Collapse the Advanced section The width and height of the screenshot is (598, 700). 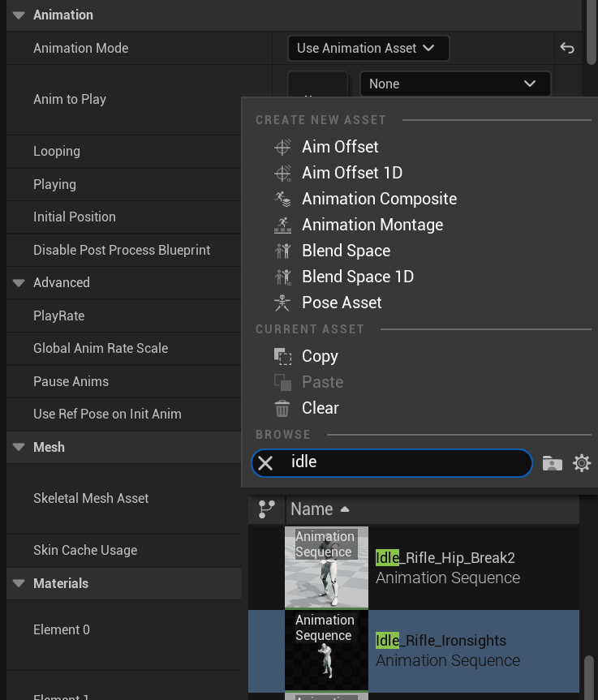(19, 282)
